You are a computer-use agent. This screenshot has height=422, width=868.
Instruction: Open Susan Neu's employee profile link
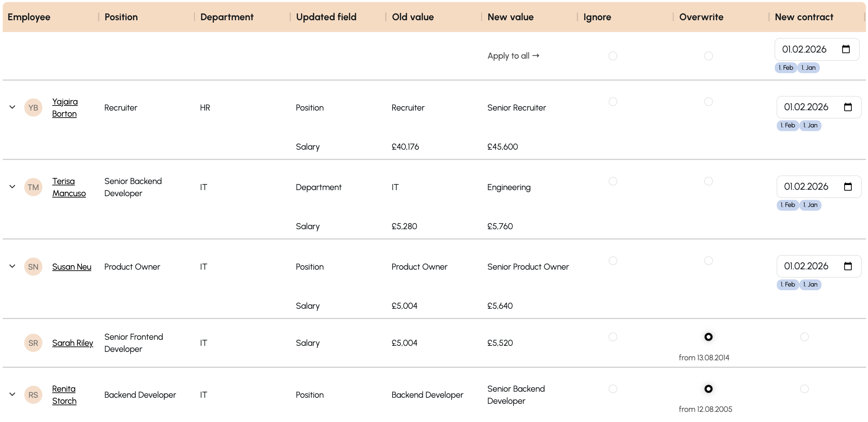[71, 267]
